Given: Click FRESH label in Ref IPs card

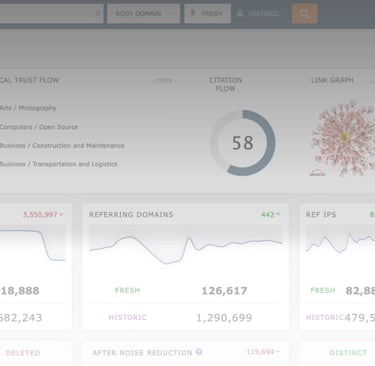Looking at the screenshot, I should [x=323, y=290].
